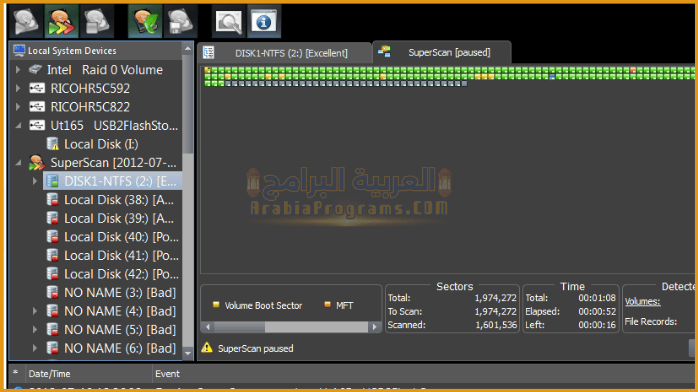Click the recover with green check icon
The height and width of the screenshot is (392, 698).
145,21
